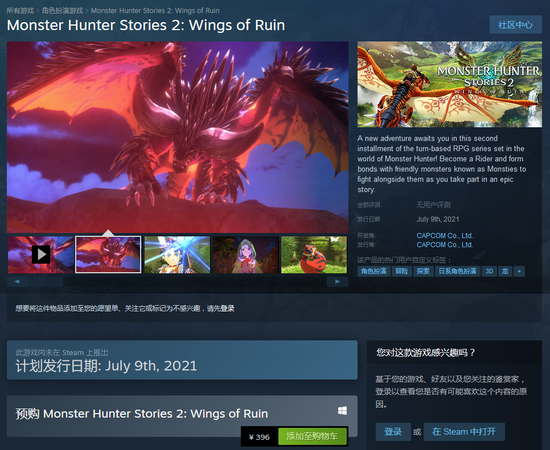The height and width of the screenshot is (450, 550).
Task: Open the 角色扮演游戏 breadcrumb link
Action: (x=62, y=11)
